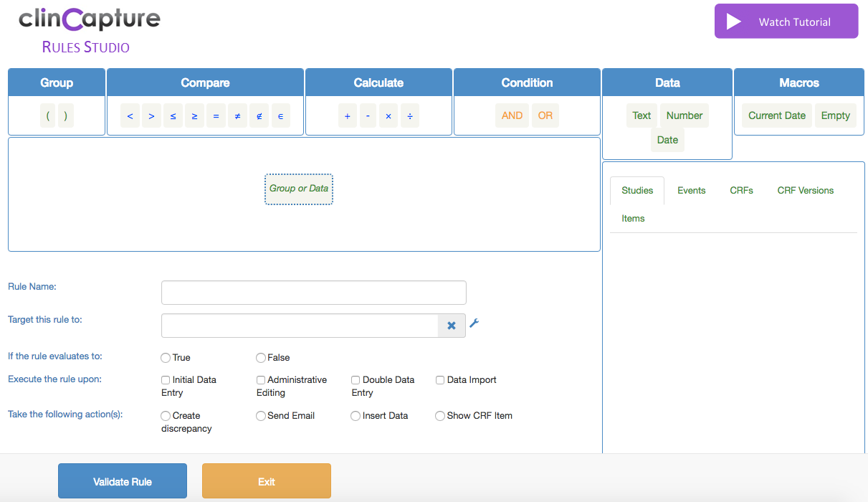This screenshot has height=502, width=868.
Task: Check the Data Import option
Action: [441, 380]
